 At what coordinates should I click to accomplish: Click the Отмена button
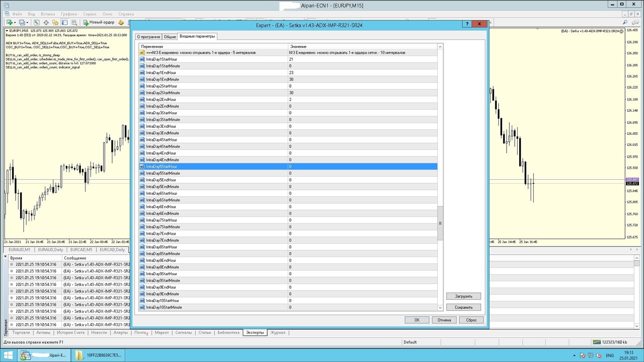pyautogui.click(x=444, y=320)
